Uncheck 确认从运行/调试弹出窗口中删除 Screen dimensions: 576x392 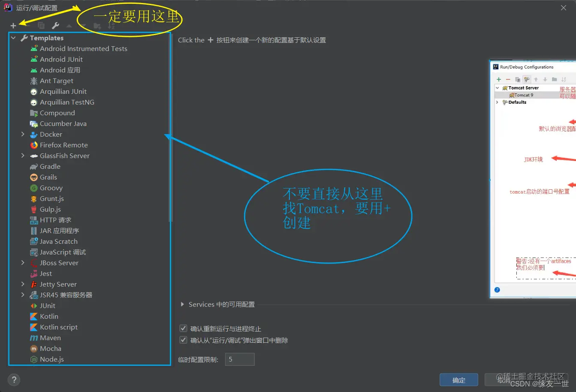point(183,340)
